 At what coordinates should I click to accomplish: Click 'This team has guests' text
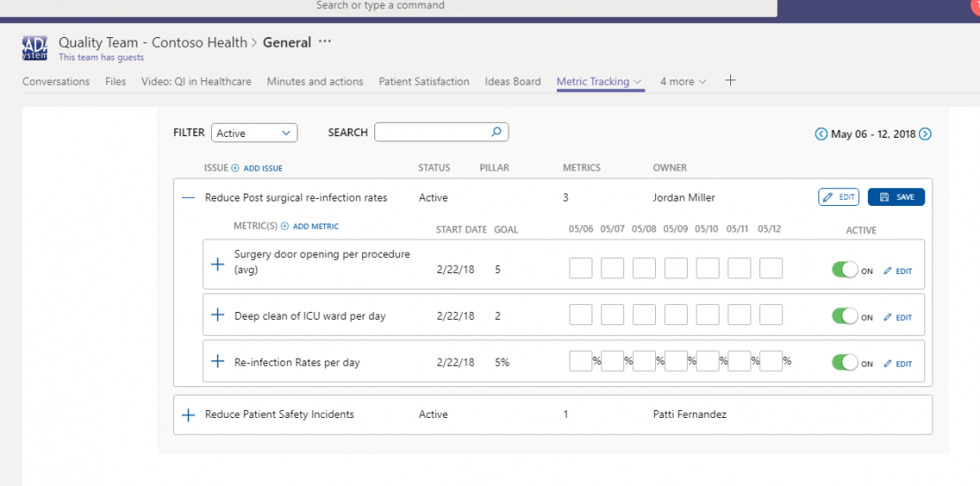(x=102, y=57)
